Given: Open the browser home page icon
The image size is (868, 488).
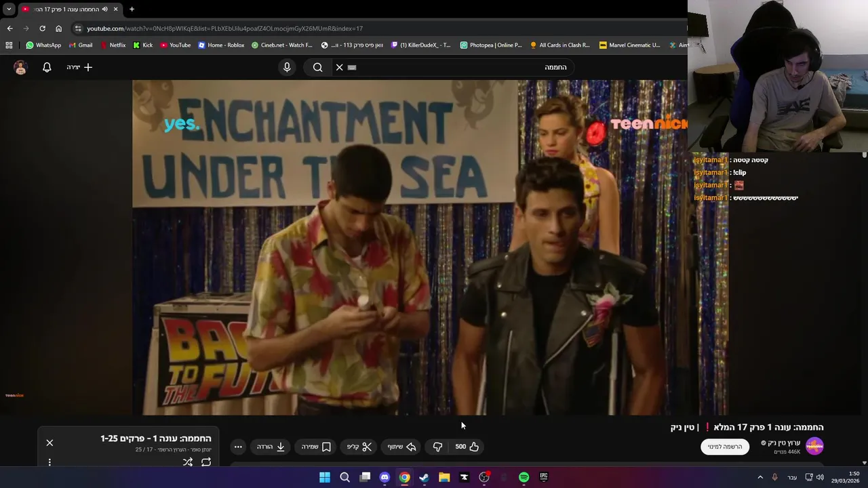Looking at the screenshot, I should click(x=58, y=28).
